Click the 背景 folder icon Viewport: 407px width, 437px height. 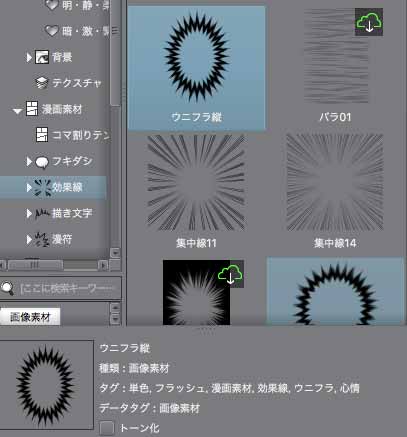pyautogui.click(x=42, y=57)
